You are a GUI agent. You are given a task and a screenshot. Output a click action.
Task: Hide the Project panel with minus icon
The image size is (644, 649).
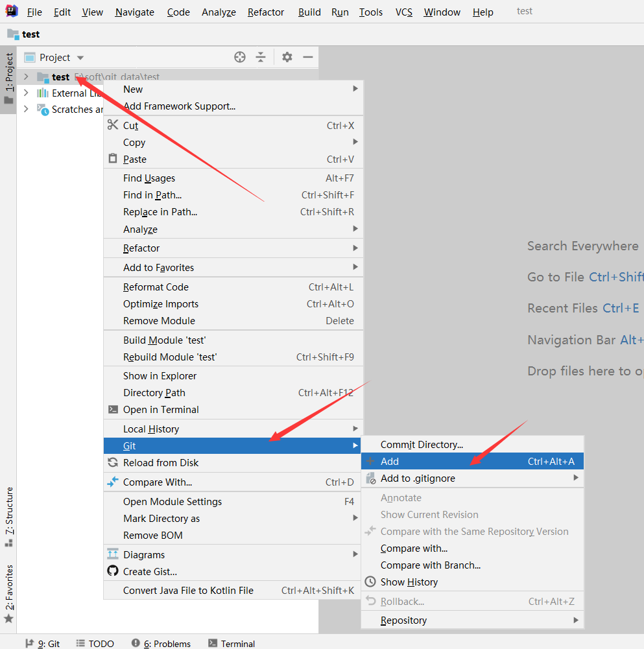(307, 57)
